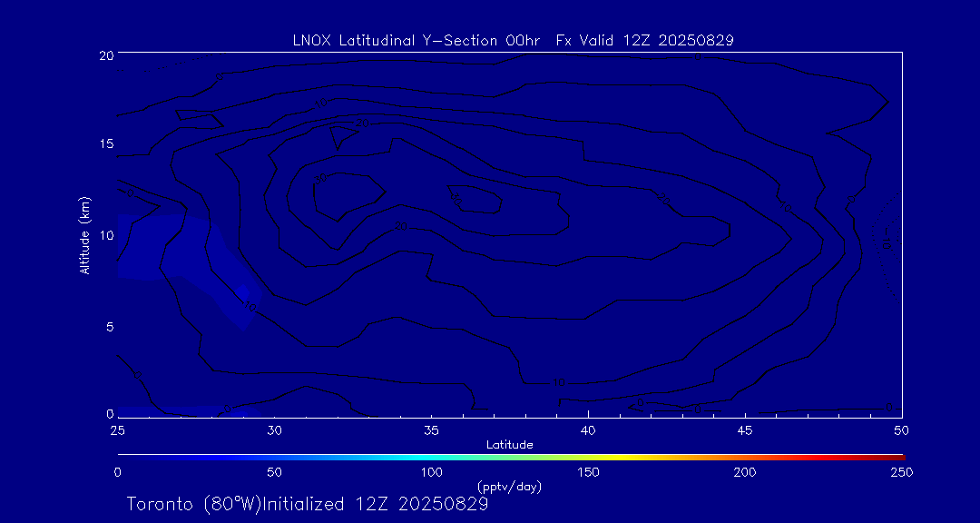
Task: Select the '20' tick on the altitude axis
Action: point(105,54)
